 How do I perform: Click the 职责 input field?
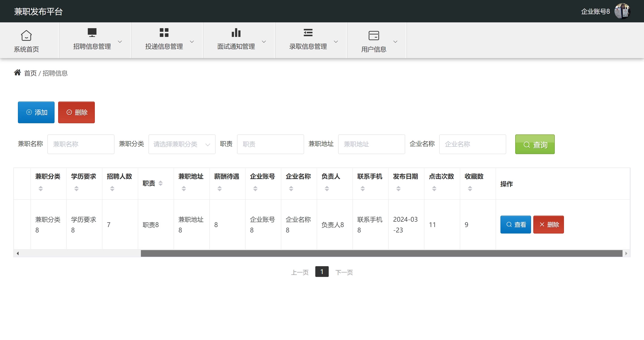tap(270, 144)
